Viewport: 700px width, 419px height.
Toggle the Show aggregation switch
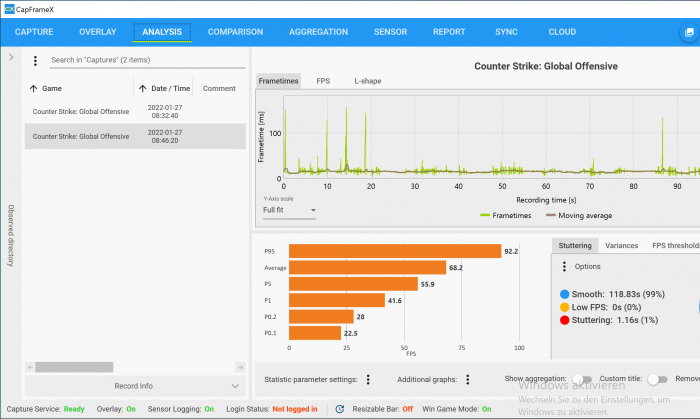click(580, 380)
